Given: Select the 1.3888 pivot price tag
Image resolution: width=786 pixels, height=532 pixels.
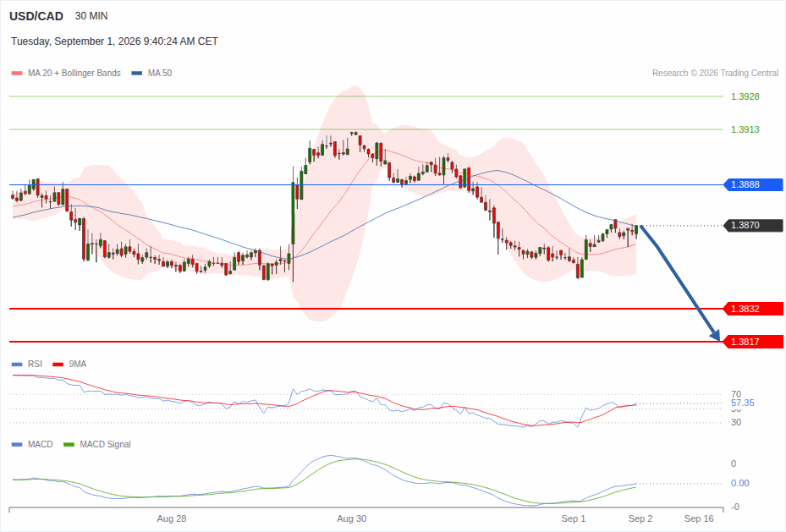Looking at the screenshot, I should tap(753, 185).
